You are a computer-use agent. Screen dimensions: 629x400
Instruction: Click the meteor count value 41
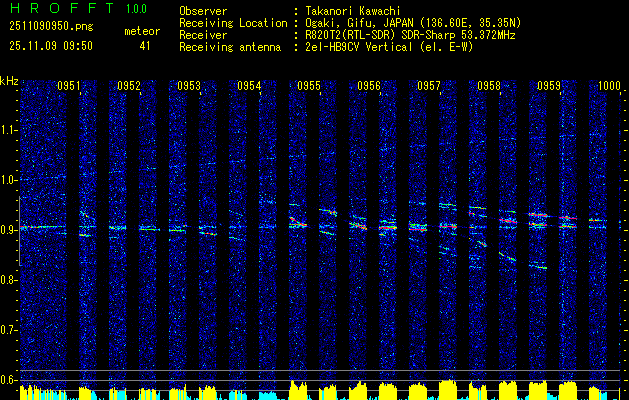(x=145, y=46)
